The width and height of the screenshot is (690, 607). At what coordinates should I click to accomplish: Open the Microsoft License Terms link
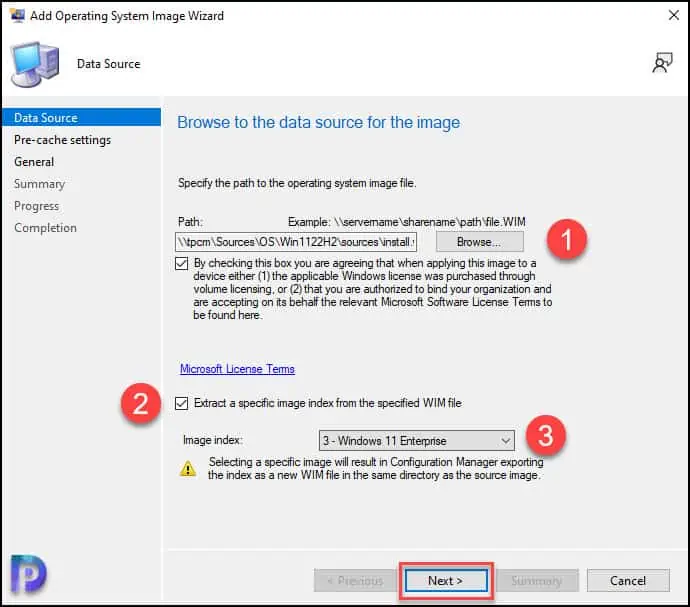[x=237, y=369]
